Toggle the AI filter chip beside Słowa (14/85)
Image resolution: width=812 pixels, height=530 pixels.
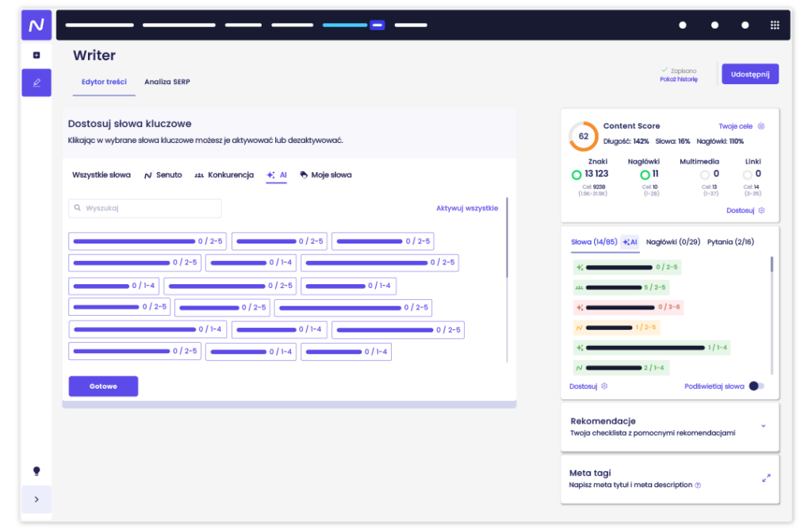pyautogui.click(x=630, y=242)
